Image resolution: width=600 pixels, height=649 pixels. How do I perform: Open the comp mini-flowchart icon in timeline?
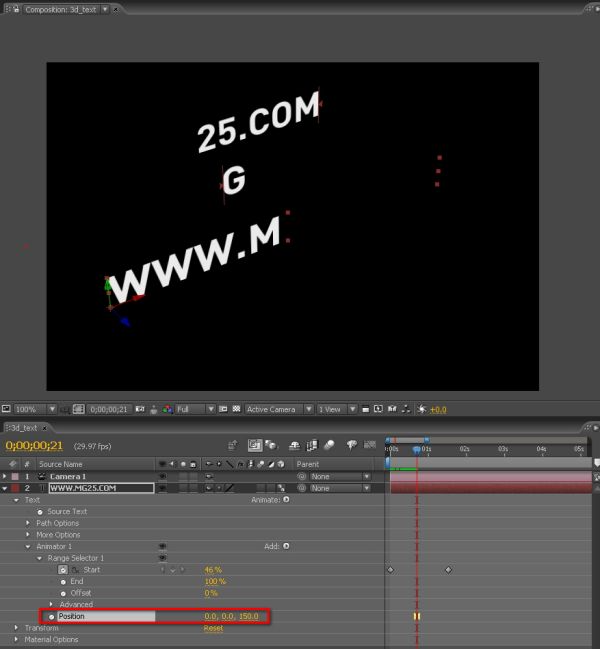pyautogui.click(x=232, y=445)
